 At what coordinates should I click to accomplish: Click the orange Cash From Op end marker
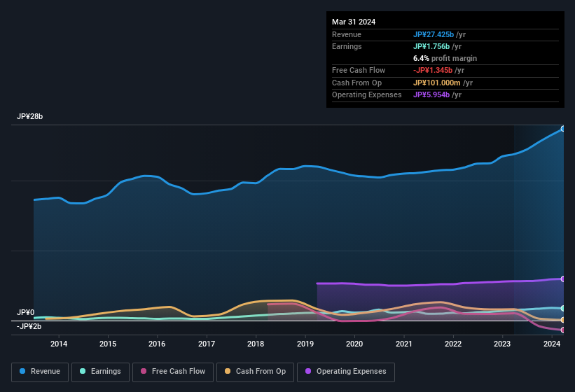pos(562,320)
